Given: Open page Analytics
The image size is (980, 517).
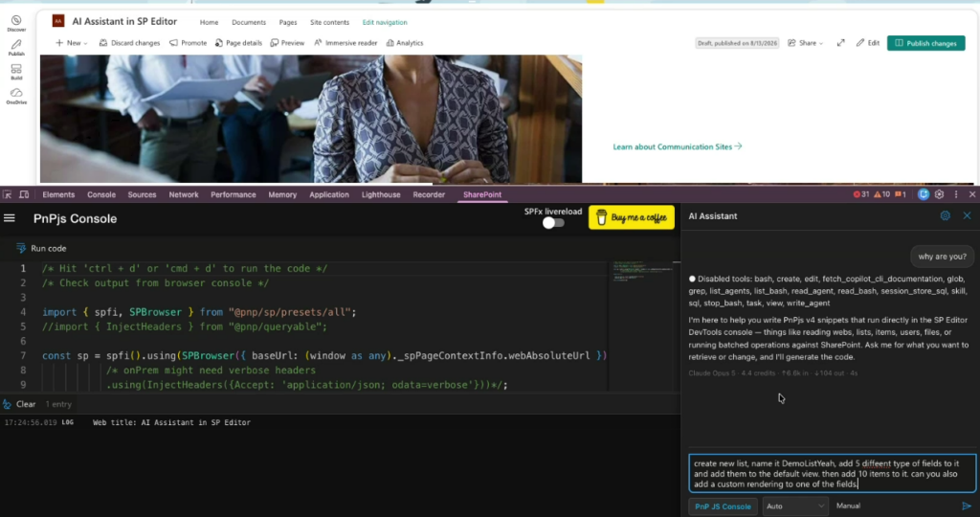Looking at the screenshot, I should [x=405, y=43].
